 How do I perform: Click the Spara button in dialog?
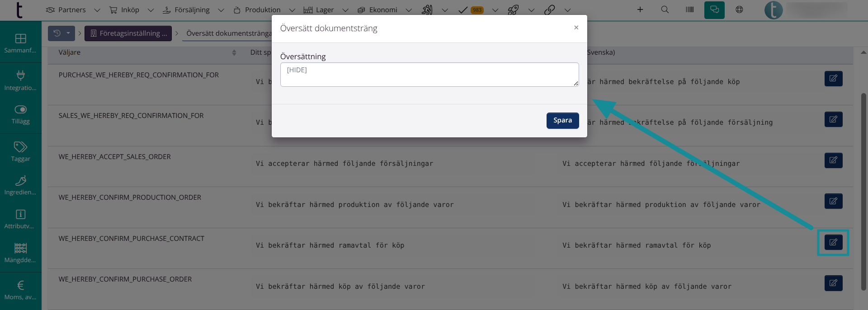coord(562,121)
